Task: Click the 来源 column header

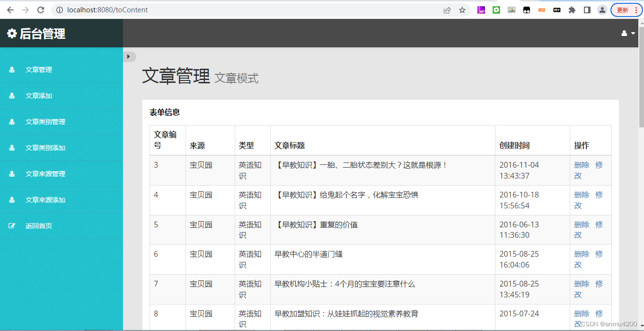Action: point(197,145)
